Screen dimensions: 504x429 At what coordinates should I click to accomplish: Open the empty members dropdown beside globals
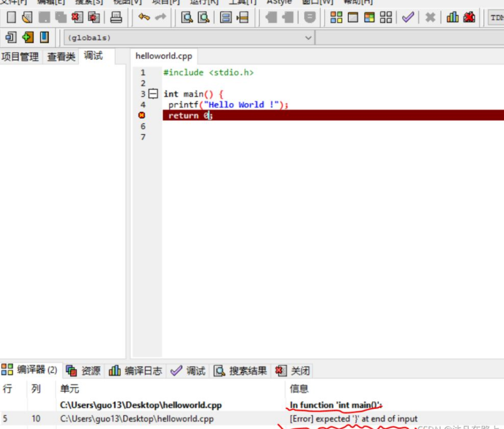click(x=410, y=38)
